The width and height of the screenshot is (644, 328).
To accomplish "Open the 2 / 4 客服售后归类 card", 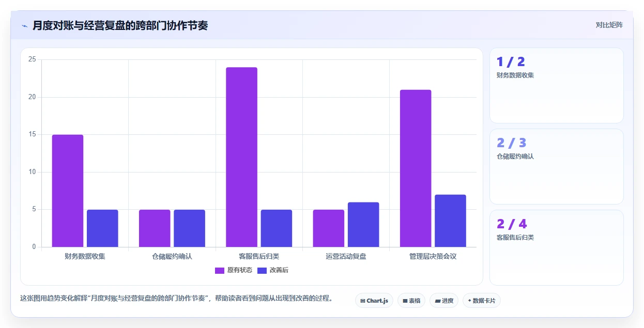I will [556, 247].
